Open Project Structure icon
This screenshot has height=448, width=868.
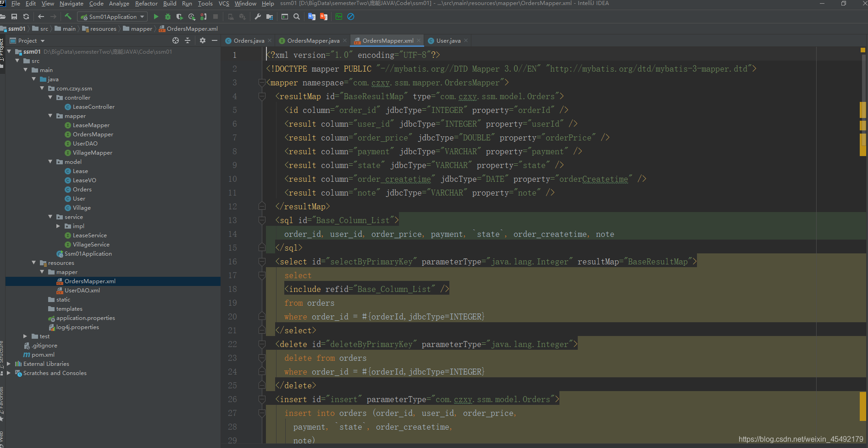[x=270, y=17]
